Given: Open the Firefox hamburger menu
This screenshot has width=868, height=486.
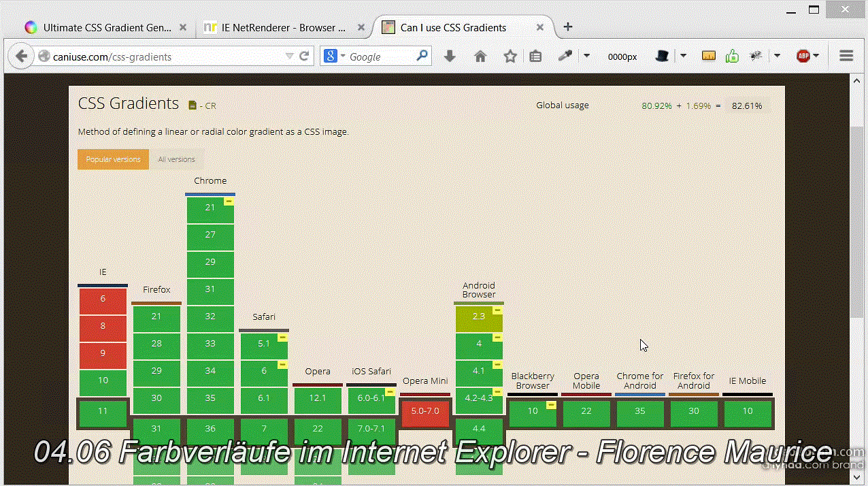Looking at the screenshot, I should pos(846,56).
